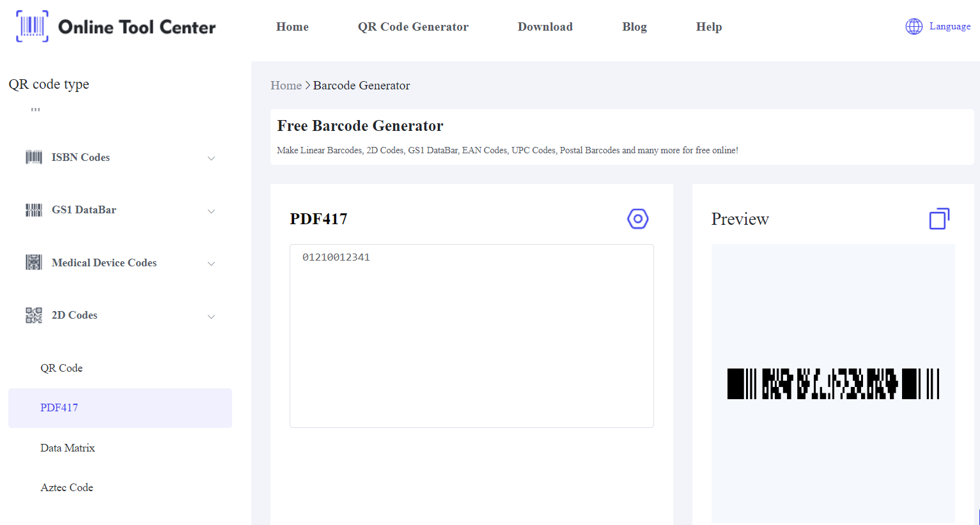
Task: Open the Help menu item
Action: click(709, 27)
